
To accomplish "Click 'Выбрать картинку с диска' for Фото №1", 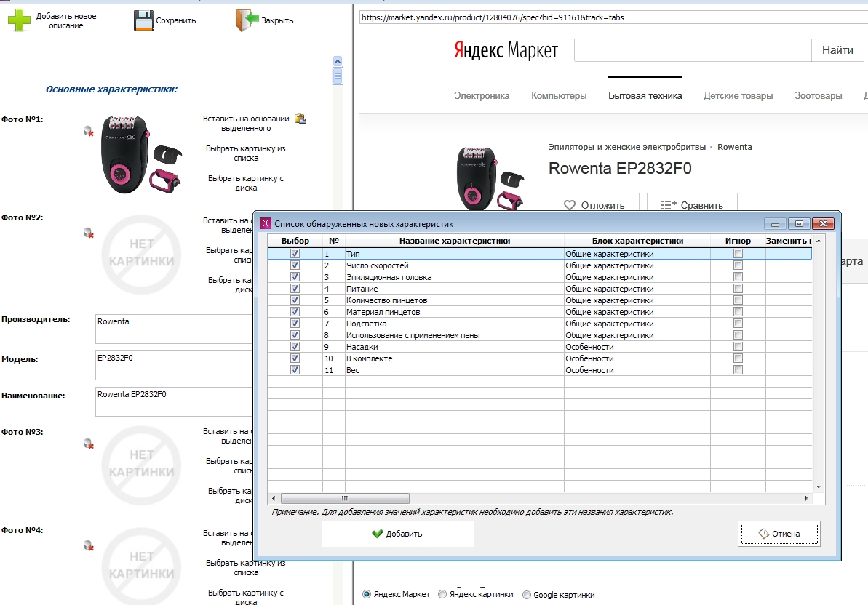I will (x=246, y=183).
